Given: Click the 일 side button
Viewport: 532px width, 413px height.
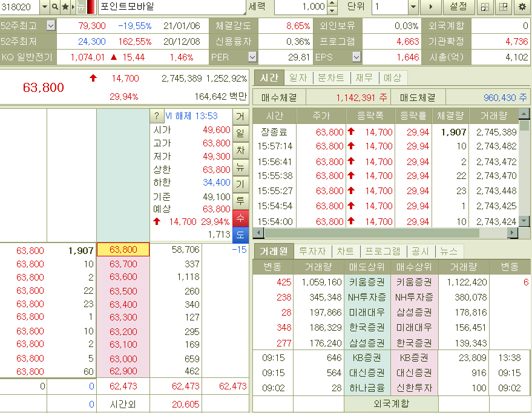Looking at the screenshot, I should click(x=240, y=133).
